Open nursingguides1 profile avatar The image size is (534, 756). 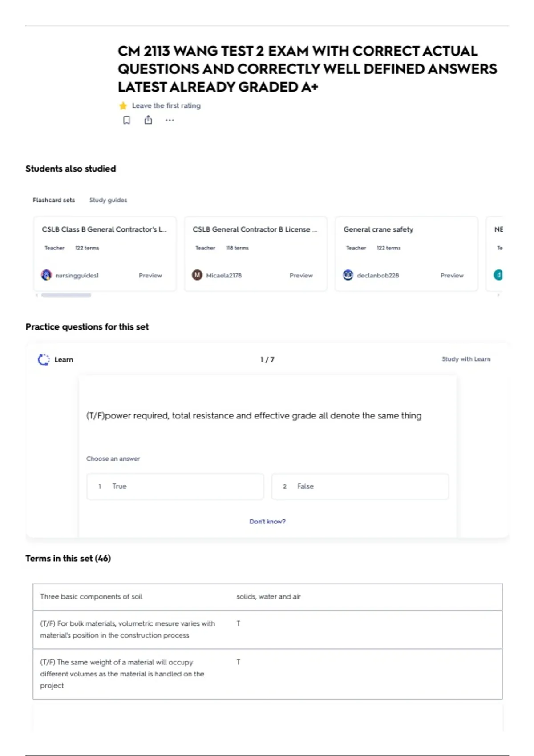coord(46,275)
